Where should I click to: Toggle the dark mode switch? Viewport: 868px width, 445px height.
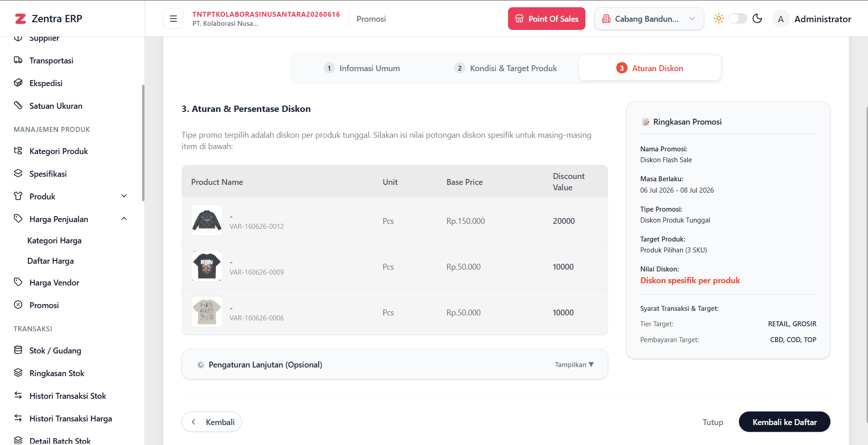pyautogui.click(x=738, y=19)
